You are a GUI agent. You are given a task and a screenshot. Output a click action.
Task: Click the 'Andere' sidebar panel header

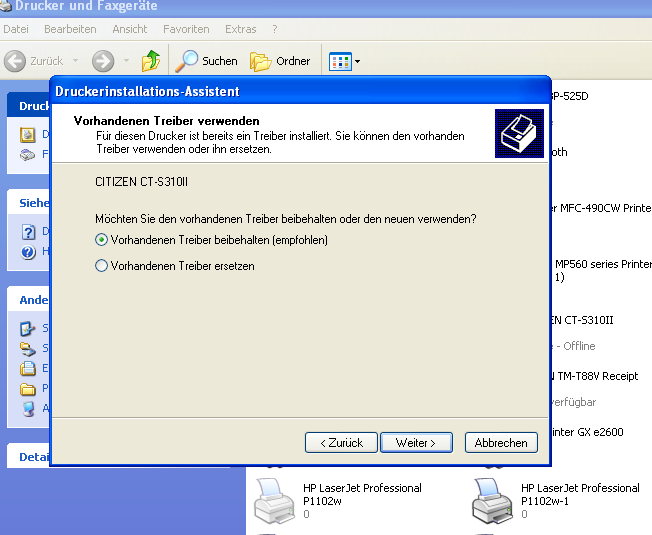click(28, 300)
